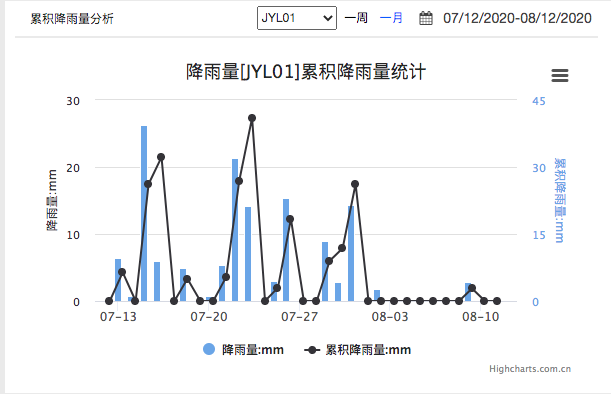Click the left axis title 降雨量:mm
Screen dimensions: 611x394
click(52, 200)
